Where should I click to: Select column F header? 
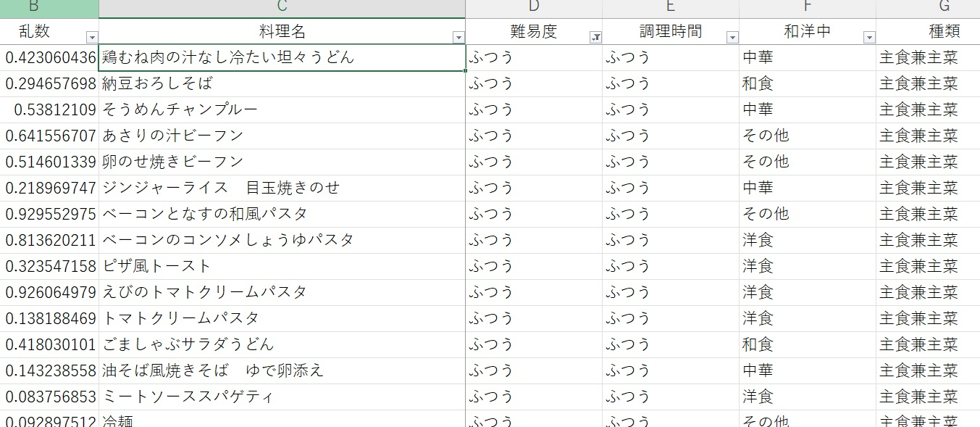click(808, 9)
